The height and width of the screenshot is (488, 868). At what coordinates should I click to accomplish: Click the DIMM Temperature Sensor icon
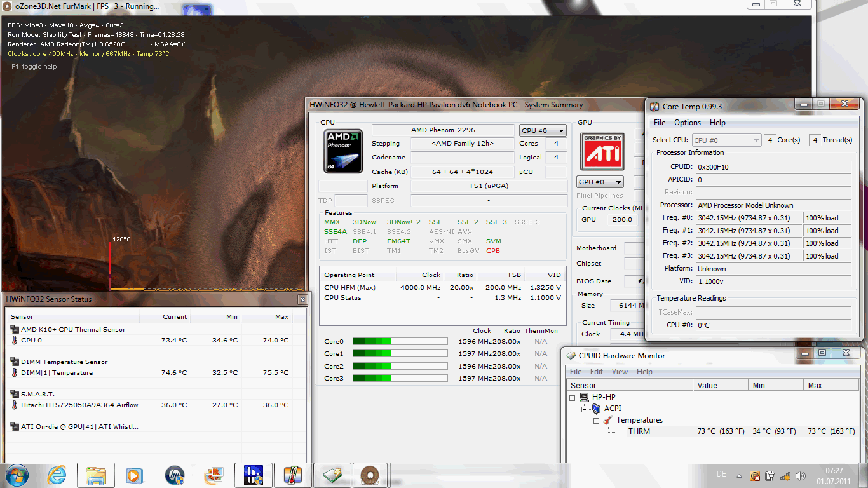pos(15,362)
